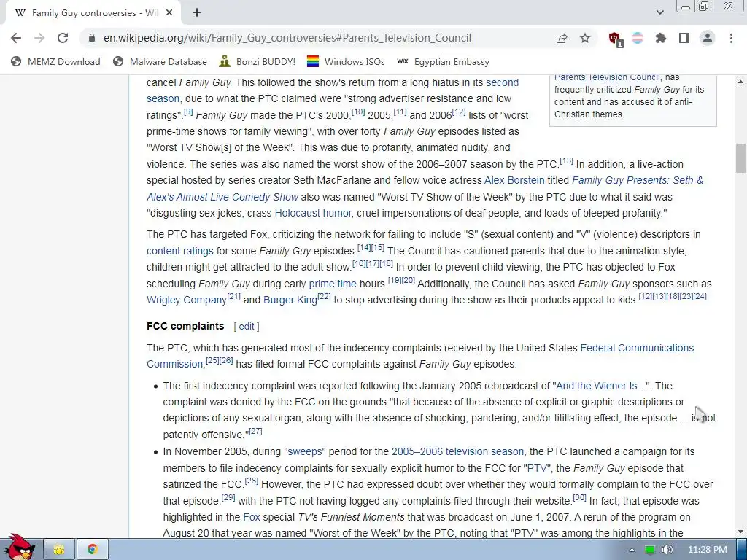Screen dimensions: 747x560
Task: Switch to Chrome in the taskbar
Action: tap(93, 550)
